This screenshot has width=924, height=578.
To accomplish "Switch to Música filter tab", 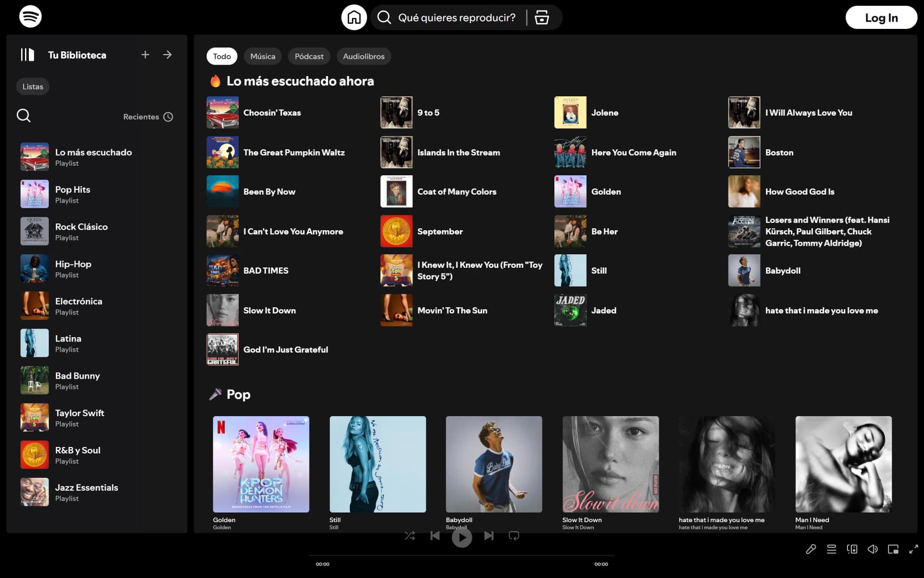I will tap(263, 56).
